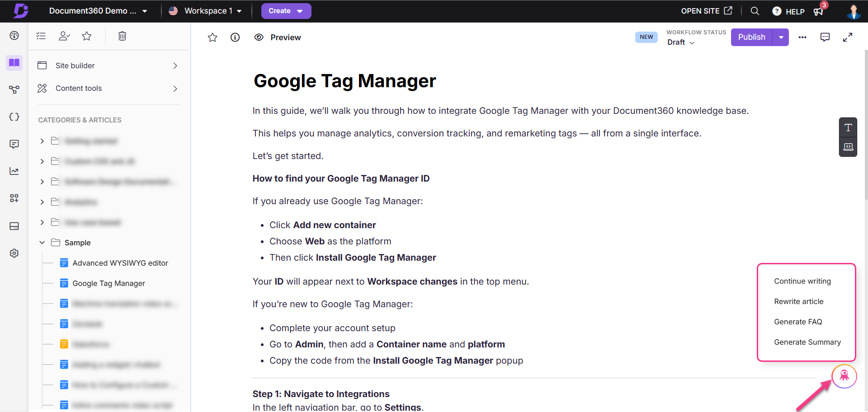Image resolution: width=868 pixels, height=412 pixels.
Task: Star the current article in editor header
Action: 212,37
